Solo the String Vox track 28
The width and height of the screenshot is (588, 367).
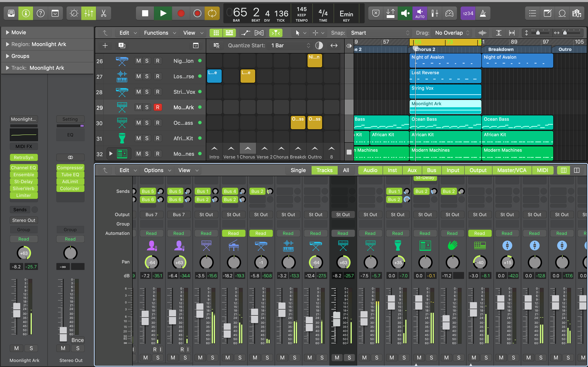[147, 92]
